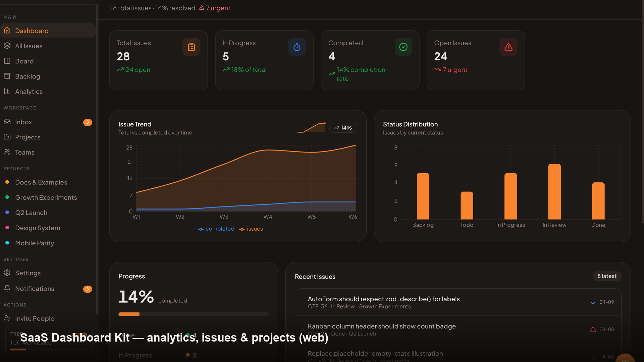The width and height of the screenshot is (644, 362).
Task: Select Q2 Launch project
Action: tap(48, 213)
